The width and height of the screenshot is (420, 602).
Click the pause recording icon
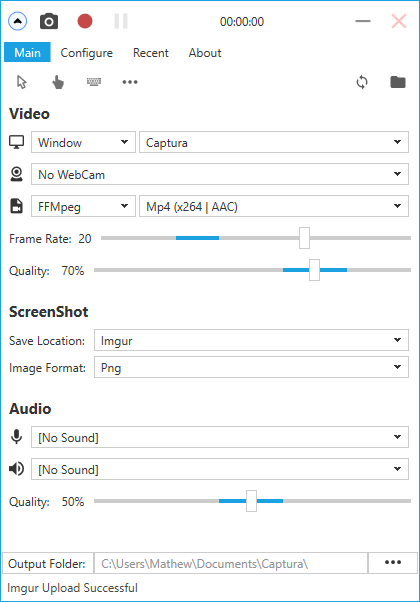click(x=121, y=21)
